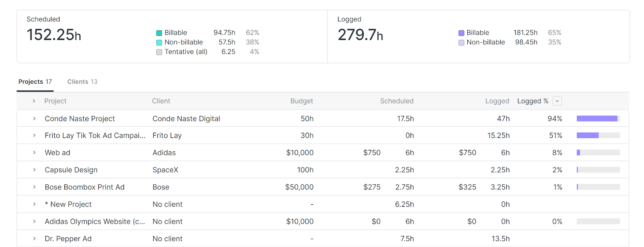Expand the Conde Naste Project row
This screenshot has height=247, width=644.
click(x=34, y=118)
